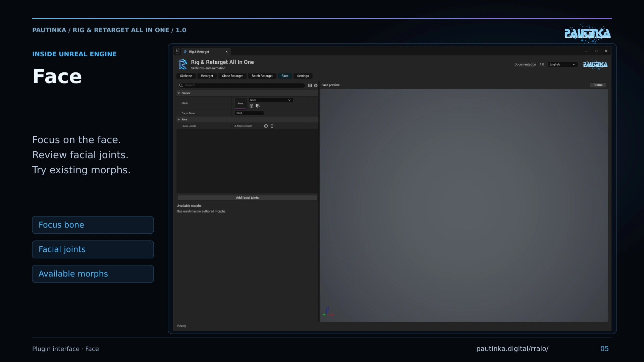The image size is (644, 362).
Task: Click the Frame button in Face preview
Action: pos(598,85)
